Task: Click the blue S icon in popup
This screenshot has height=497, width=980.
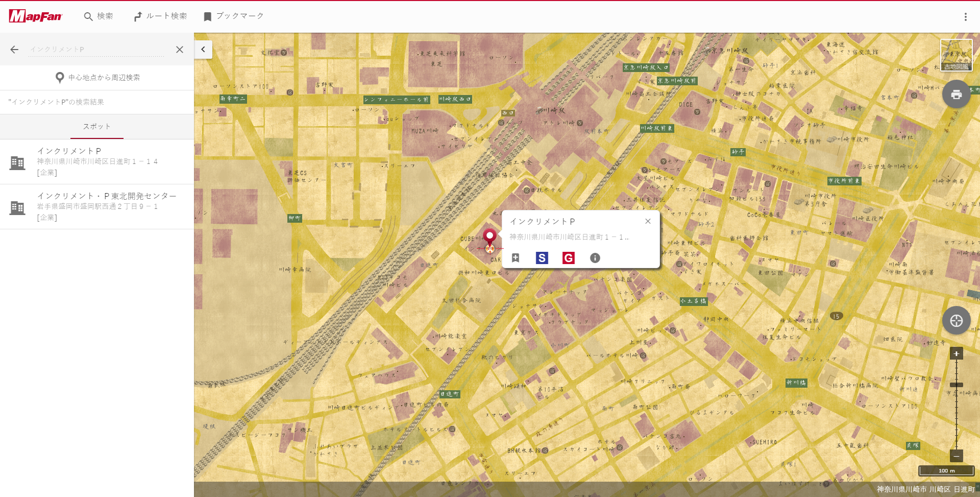Action: pyautogui.click(x=542, y=258)
